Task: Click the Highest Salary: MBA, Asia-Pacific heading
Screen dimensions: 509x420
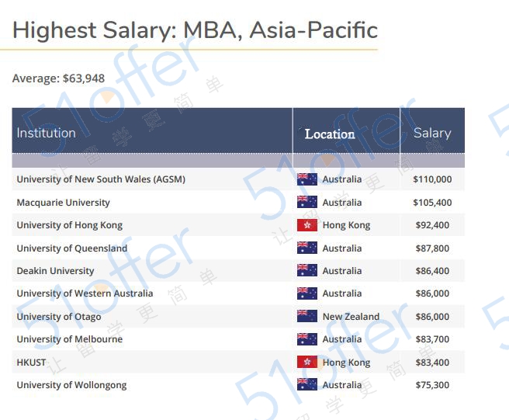Action: pos(195,30)
